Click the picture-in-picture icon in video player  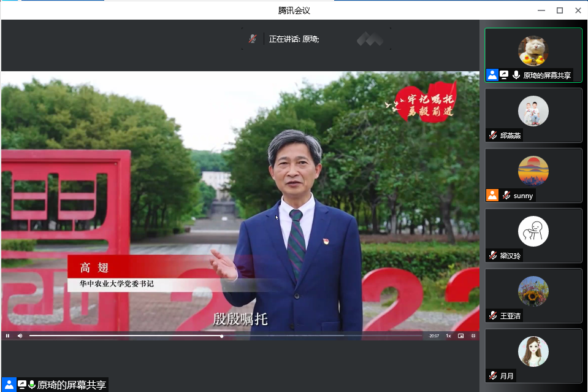(x=460, y=336)
